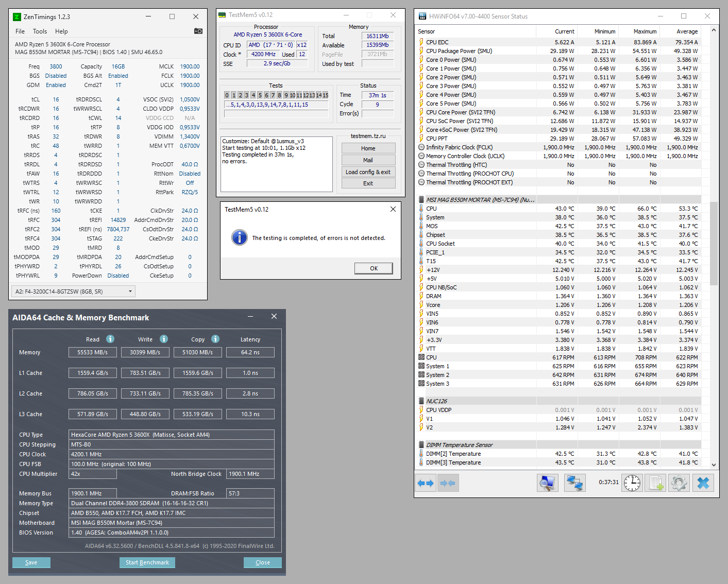
Task: Open the Help menu in ZenTimings
Action: coord(61,31)
